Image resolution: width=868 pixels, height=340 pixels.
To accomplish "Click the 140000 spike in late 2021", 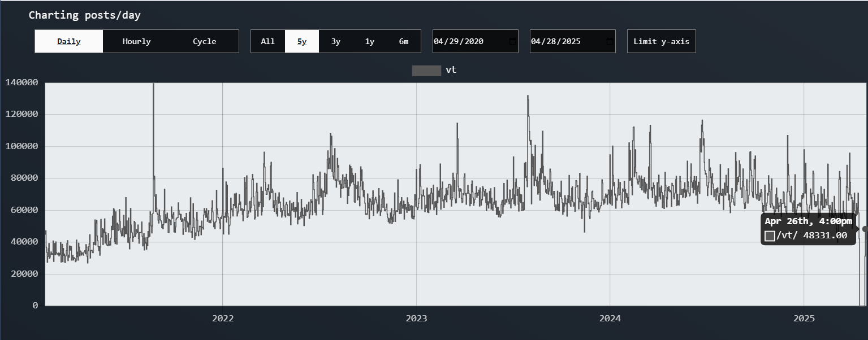I will point(153,85).
